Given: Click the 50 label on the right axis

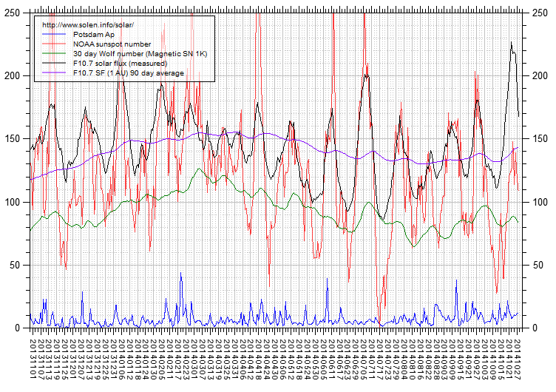Looking at the screenshot, I should [x=538, y=265].
